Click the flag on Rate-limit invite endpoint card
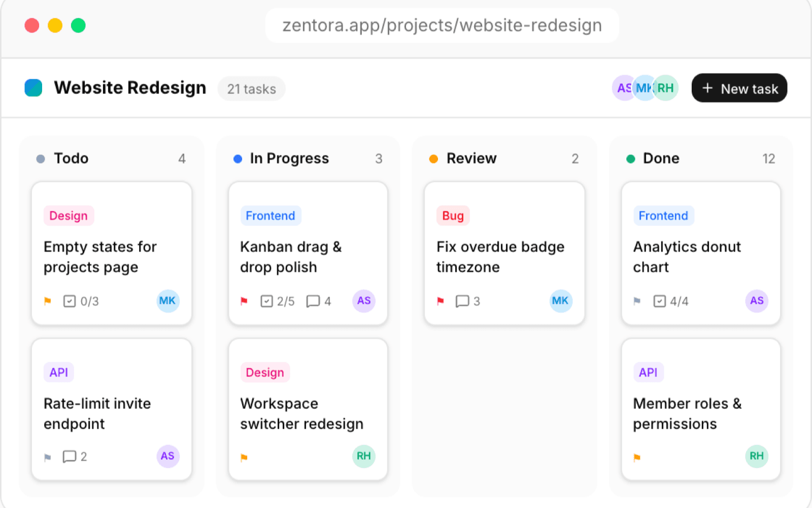The width and height of the screenshot is (812, 508). click(48, 457)
